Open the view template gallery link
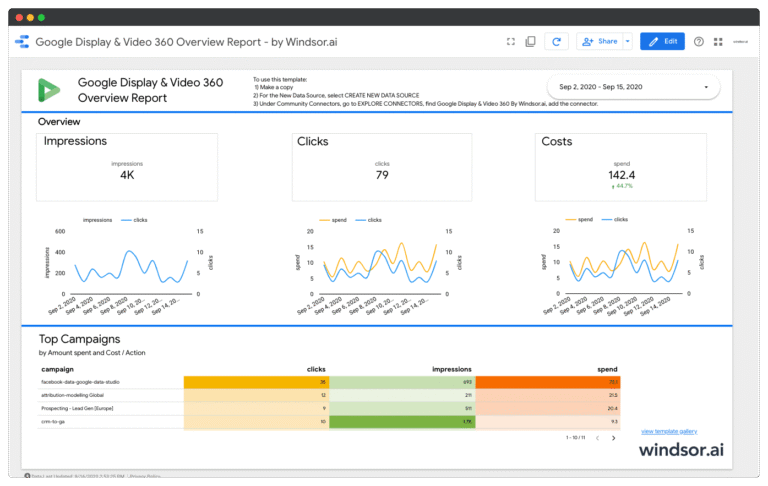Viewport: 768px width, 486px height. (x=669, y=432)
